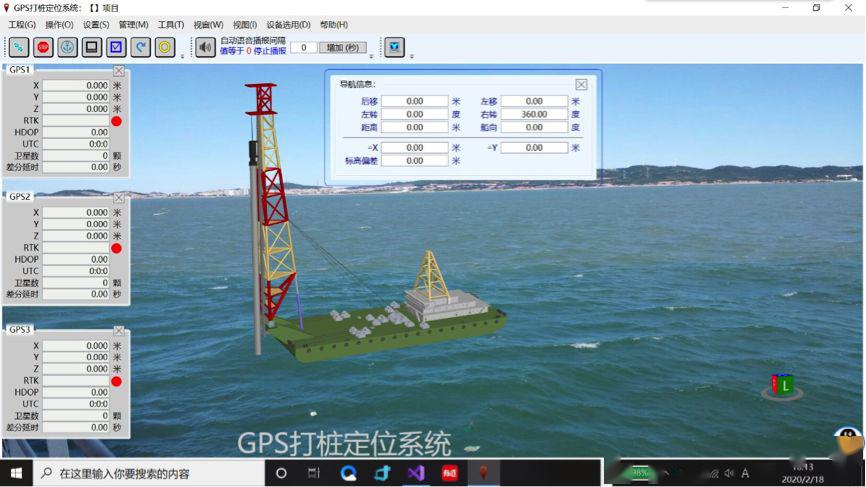This screenshot has height=487, width=866.
Task: Click the voice interval value field showing 0
Action: [x=303, y=47]
